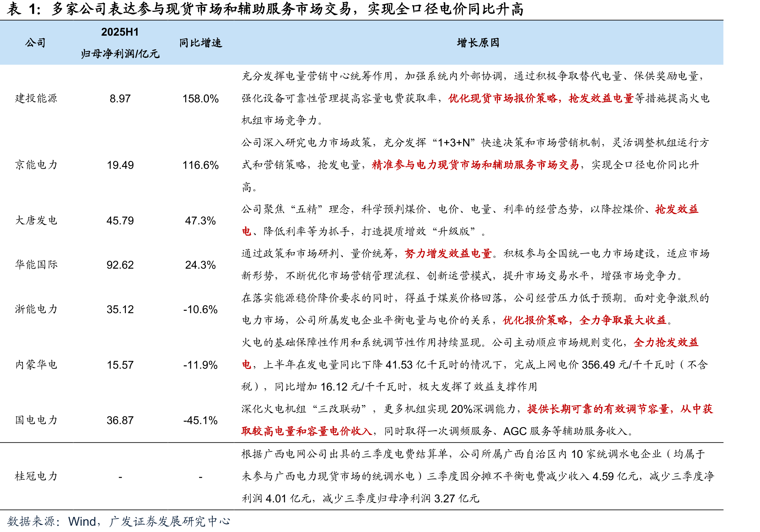
Task: Click the -45.1% growth rate cell
Action: 201,421
